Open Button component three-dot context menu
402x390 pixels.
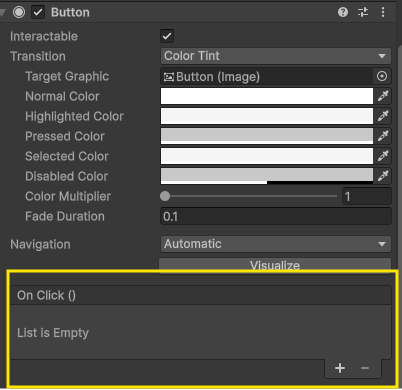pyautogui.click(x=383, y=12)
